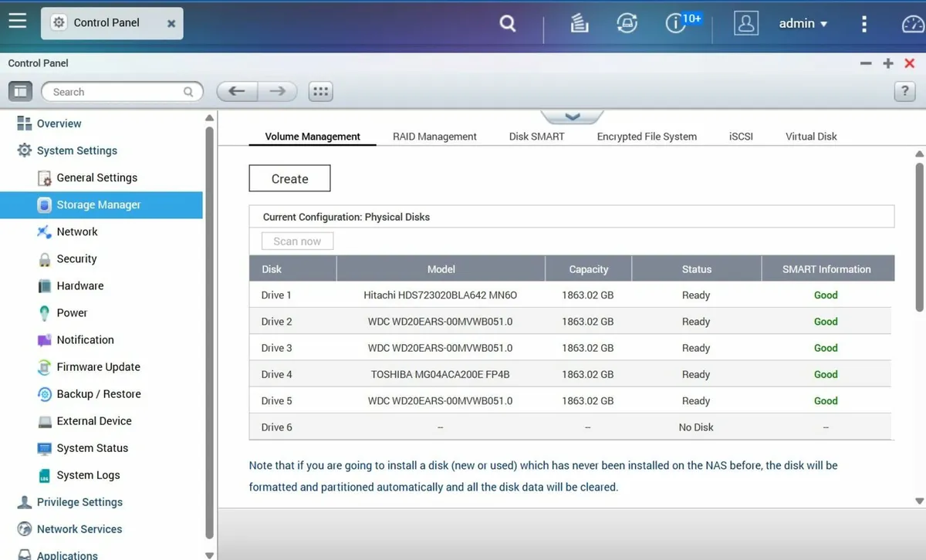
Task: Close the Control Panel taskbar tab
Action: (x=171, y=24)
